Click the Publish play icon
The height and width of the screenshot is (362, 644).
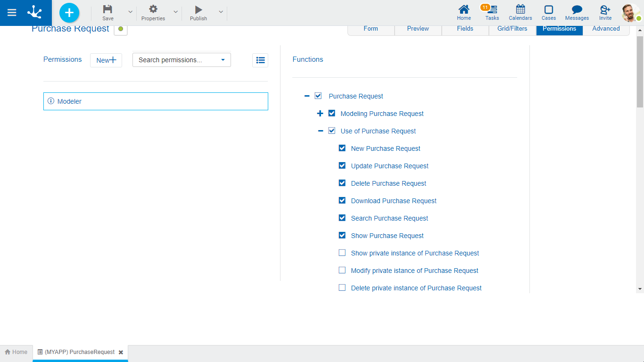198,10
